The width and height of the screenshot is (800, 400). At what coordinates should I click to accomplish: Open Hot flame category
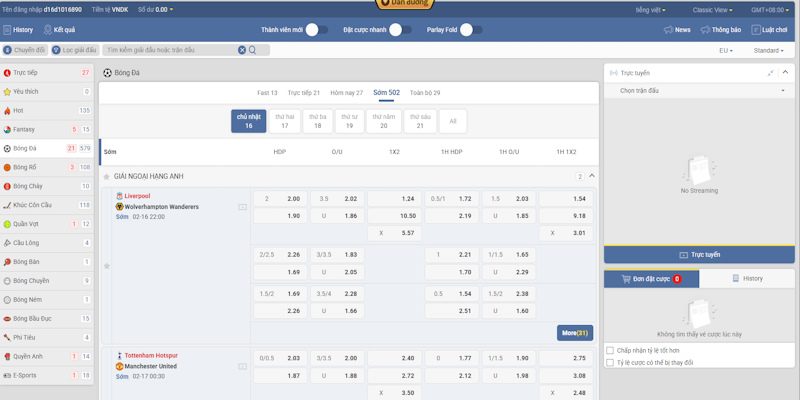[7, 111]
